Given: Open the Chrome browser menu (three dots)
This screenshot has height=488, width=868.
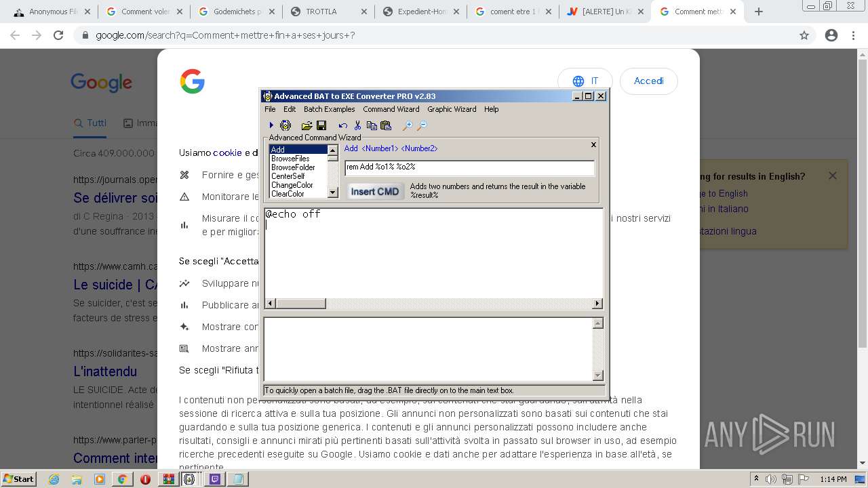Looking at the screenshot, I should pyautogui.click(x=853, y=35).
